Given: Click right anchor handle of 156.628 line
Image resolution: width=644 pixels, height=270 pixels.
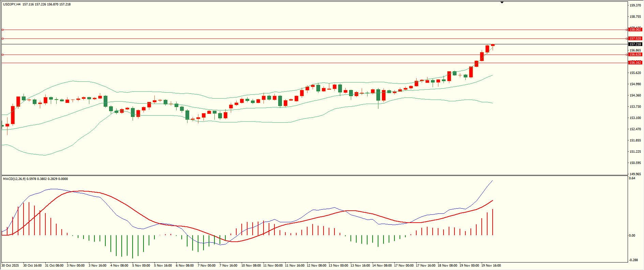Looking at the screenshot, I should point(627,55).
